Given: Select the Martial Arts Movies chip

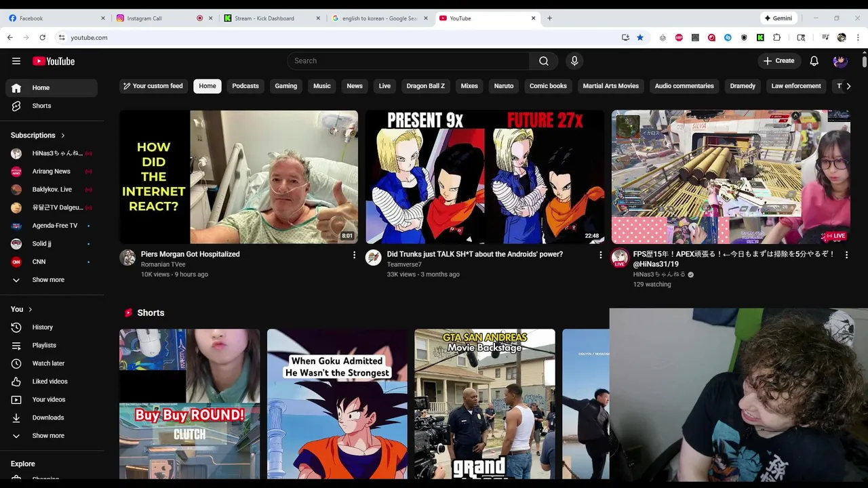Looking at the screenshot, I should click(611, 86).
